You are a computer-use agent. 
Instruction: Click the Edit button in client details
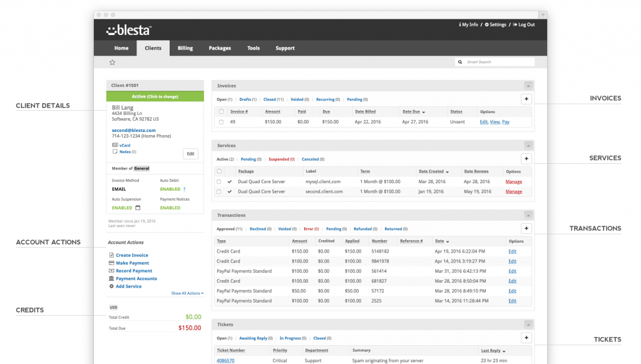190,154
